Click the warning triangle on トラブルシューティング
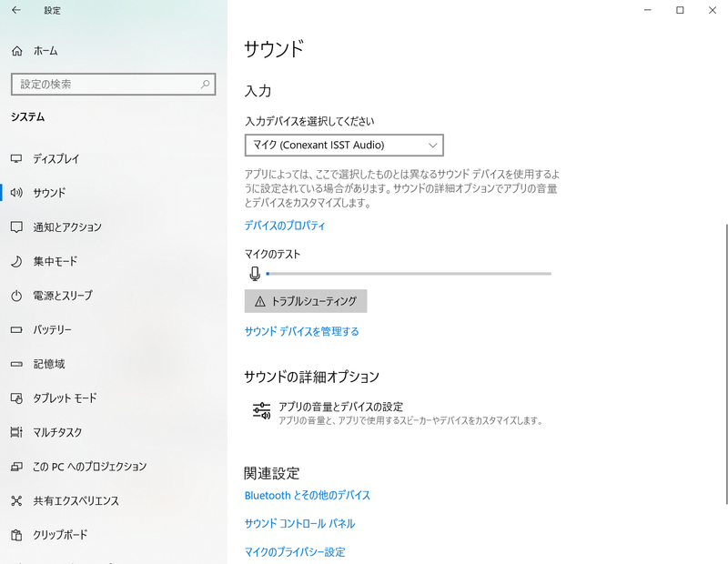The image size is (728, 564). (260, 302)
